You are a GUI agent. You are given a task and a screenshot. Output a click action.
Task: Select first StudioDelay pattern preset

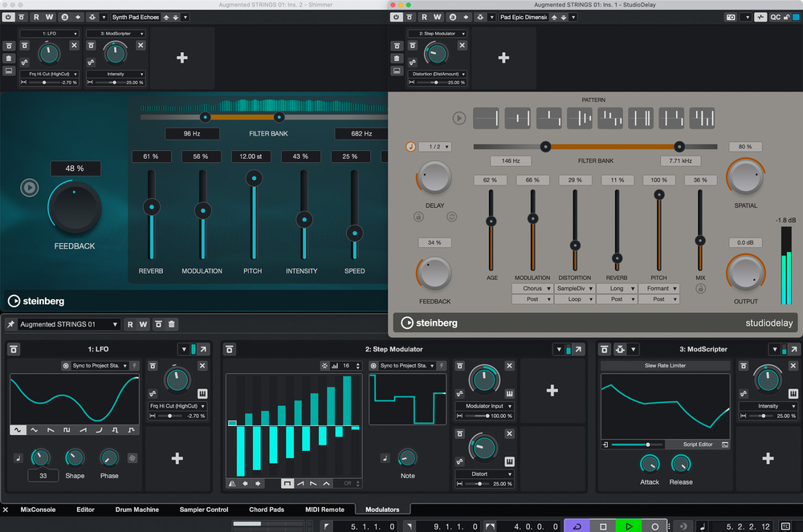[486, 118]
